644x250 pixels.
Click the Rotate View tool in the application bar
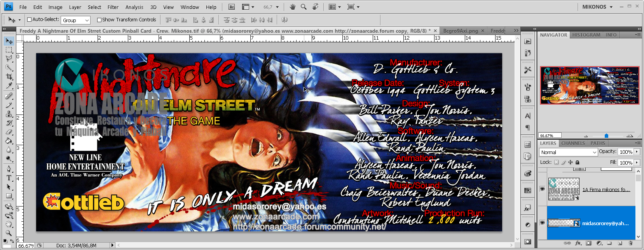[315, 7]
